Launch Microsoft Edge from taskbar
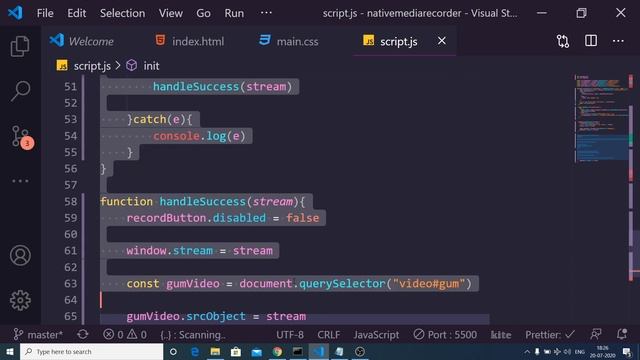 (195, 351)
